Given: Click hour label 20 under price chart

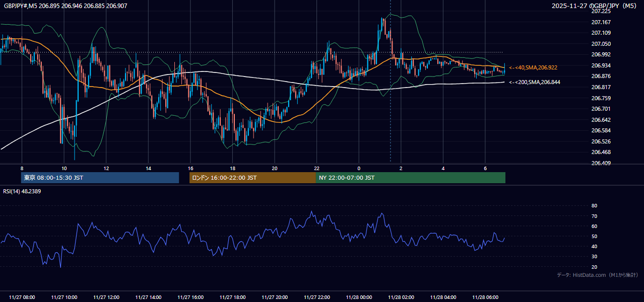Looking at the screenshot, I should coord(275,168).
